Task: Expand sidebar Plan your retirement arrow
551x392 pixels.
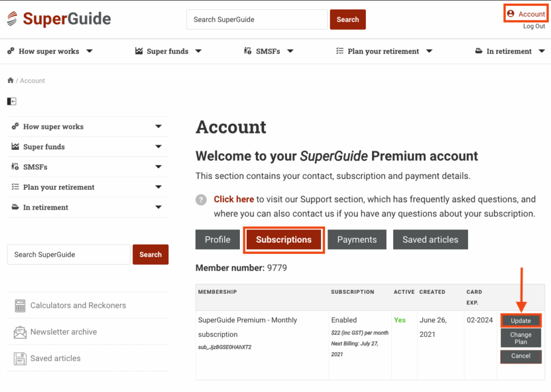Action: point(159,187)
